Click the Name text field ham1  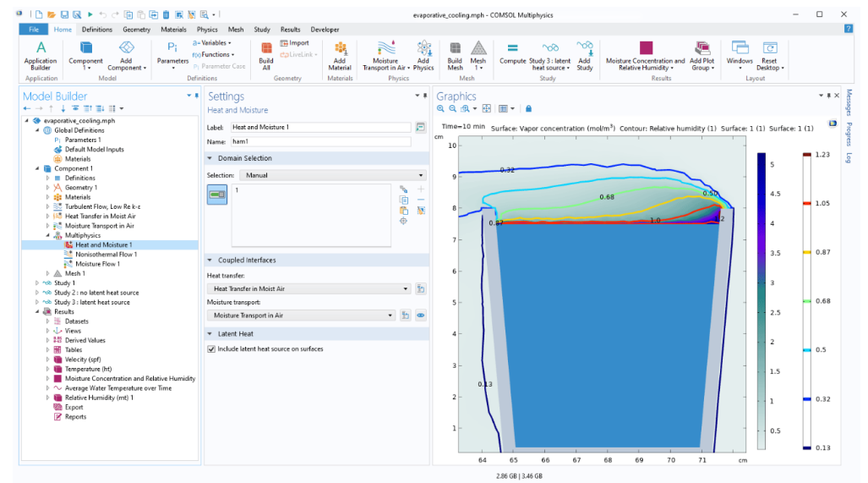click(320, 142)
